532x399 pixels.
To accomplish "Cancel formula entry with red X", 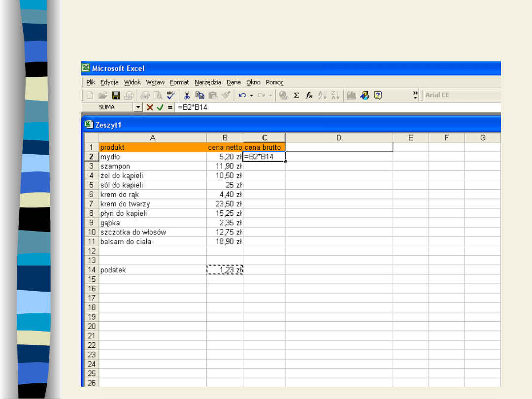I will [150, 107].
